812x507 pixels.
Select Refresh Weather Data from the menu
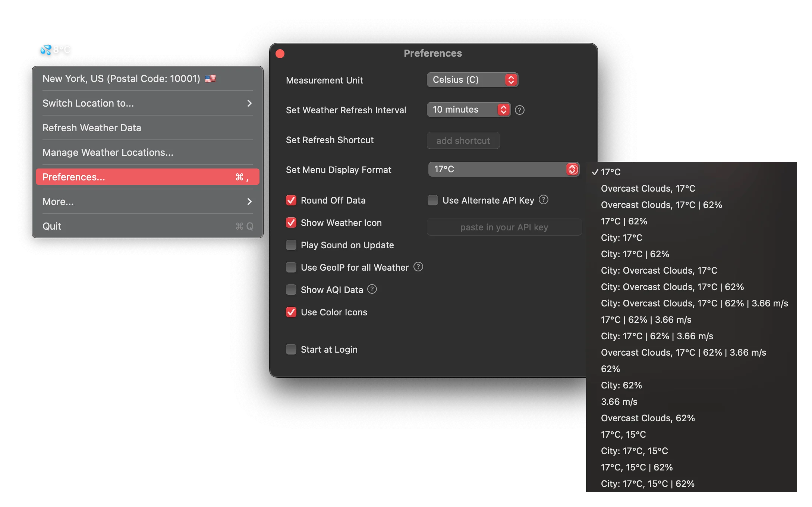pyautogui.click(x=92, y=127)
